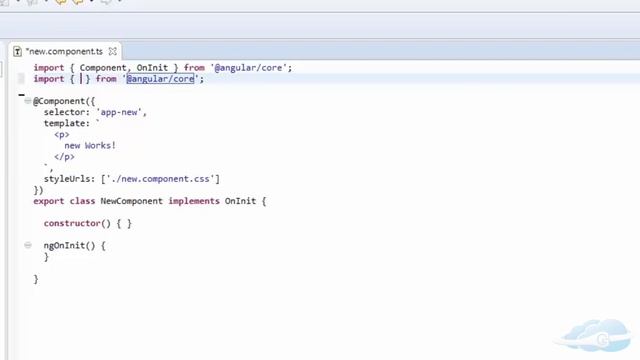Click the @Component decorator text
The width and height of the screenshot is (640, 360).
pos(58,101)
